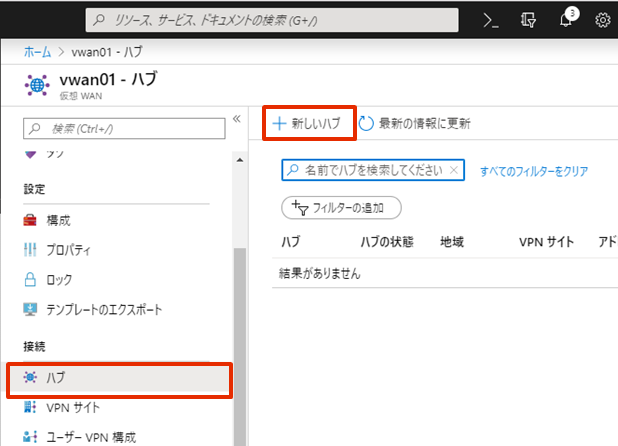Click the テンプレートのエクスポート download icon
This screenshot has width=618, height=446.
click(30, 309)
